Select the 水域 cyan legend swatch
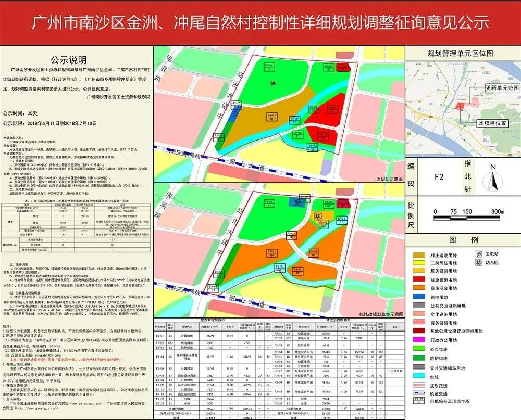 [419, 376]
